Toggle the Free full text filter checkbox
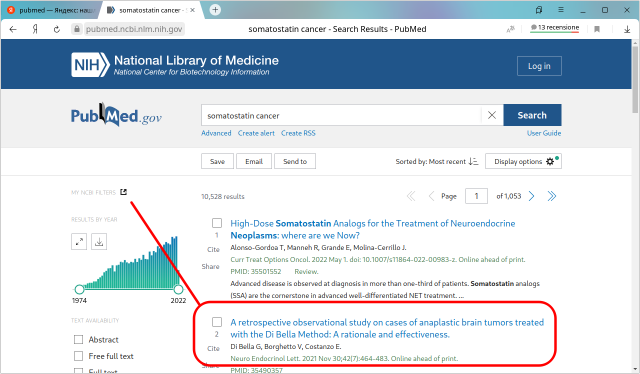The height and width of the screenshot is (374, 640). tap(78, 356)
